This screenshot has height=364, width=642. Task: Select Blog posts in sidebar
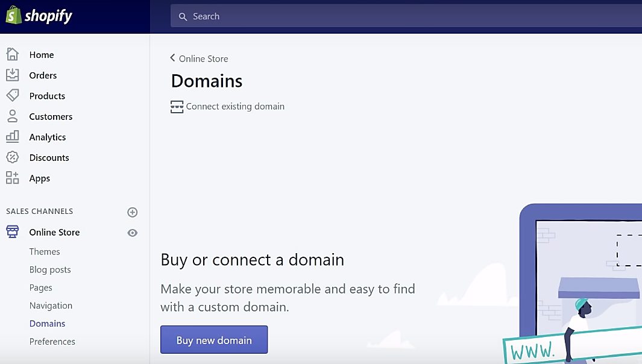[x=50, y=269]
